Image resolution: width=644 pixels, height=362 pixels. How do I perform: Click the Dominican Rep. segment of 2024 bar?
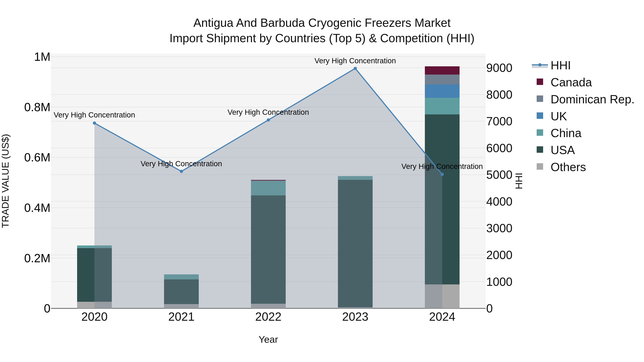[442, 79]
